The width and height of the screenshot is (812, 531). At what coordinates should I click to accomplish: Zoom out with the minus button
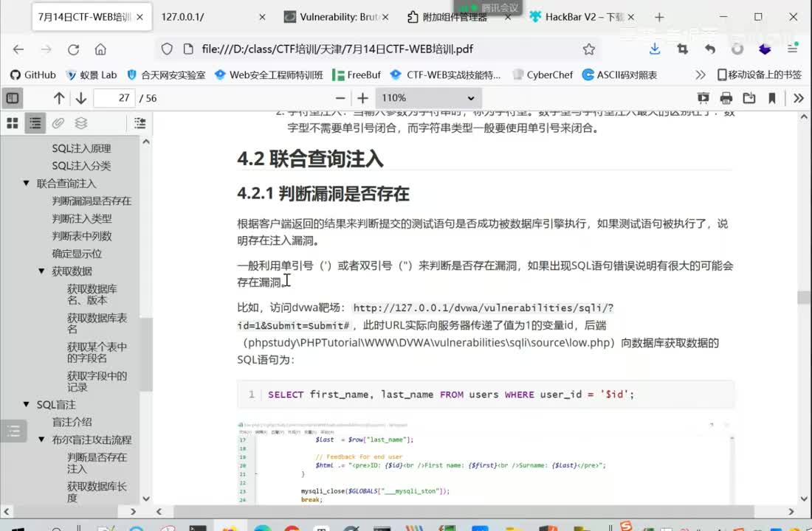pos(340,98)
